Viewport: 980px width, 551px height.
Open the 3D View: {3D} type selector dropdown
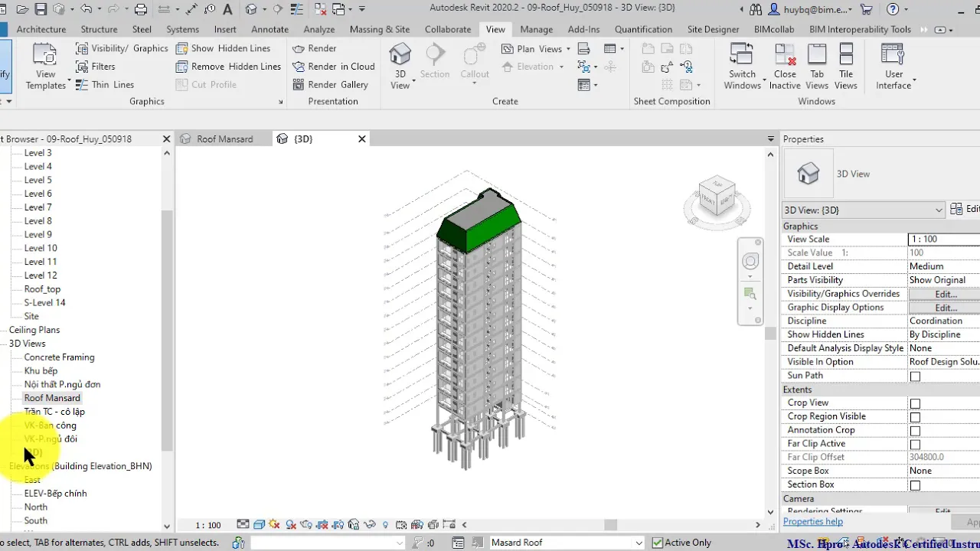pyautogui.click(x=863, y=210)
